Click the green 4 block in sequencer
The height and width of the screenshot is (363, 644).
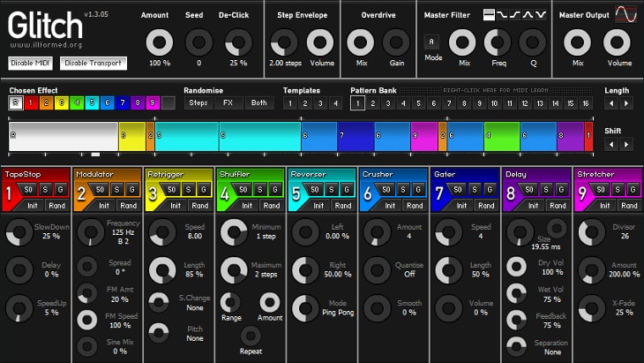point(502,136)
